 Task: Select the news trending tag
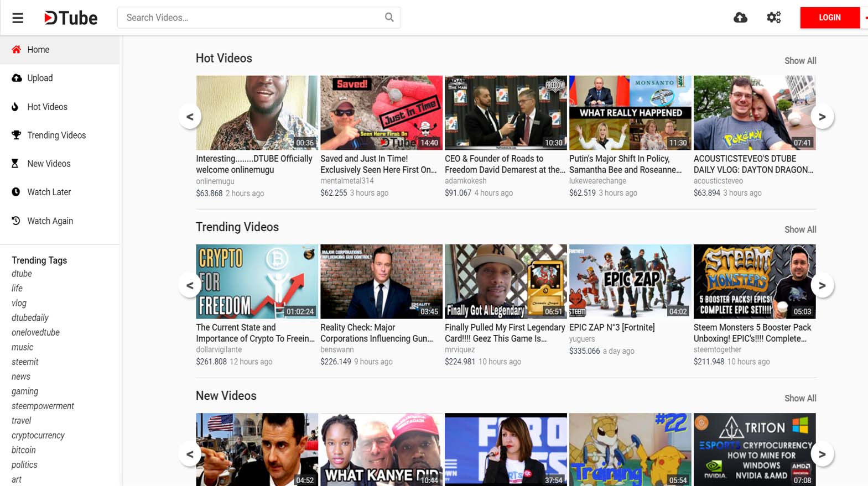(21, 377)
